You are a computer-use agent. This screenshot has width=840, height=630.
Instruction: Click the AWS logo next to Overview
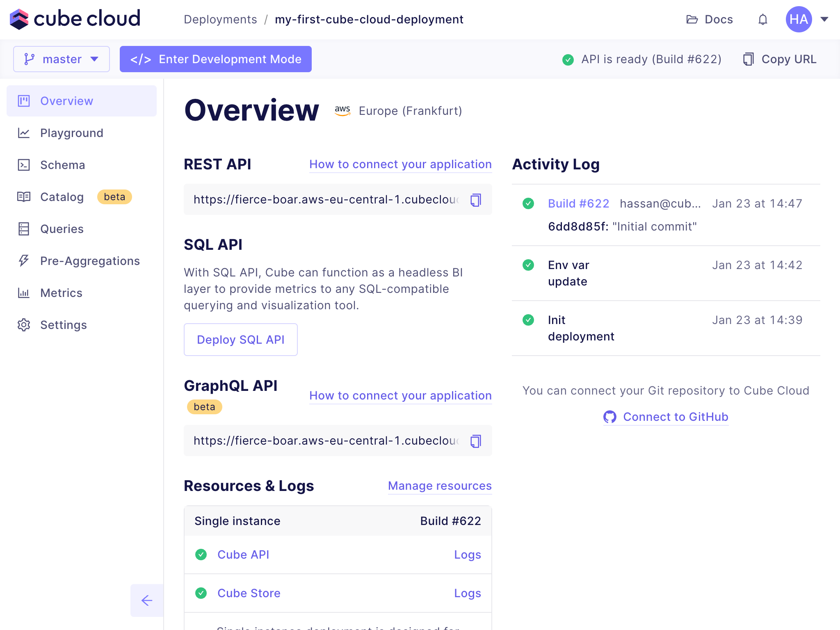pos(342,111)
